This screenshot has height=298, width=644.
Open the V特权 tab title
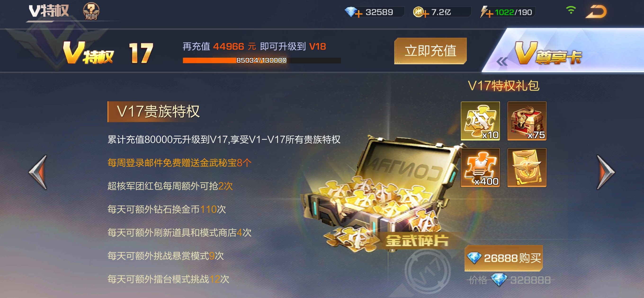tap(49, 11)
